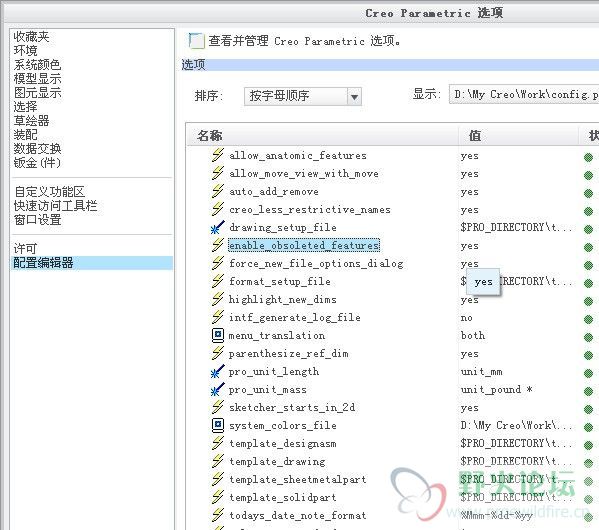
Task: Select the highlight_new_dims option name
Action: click(x=283, y=300)
